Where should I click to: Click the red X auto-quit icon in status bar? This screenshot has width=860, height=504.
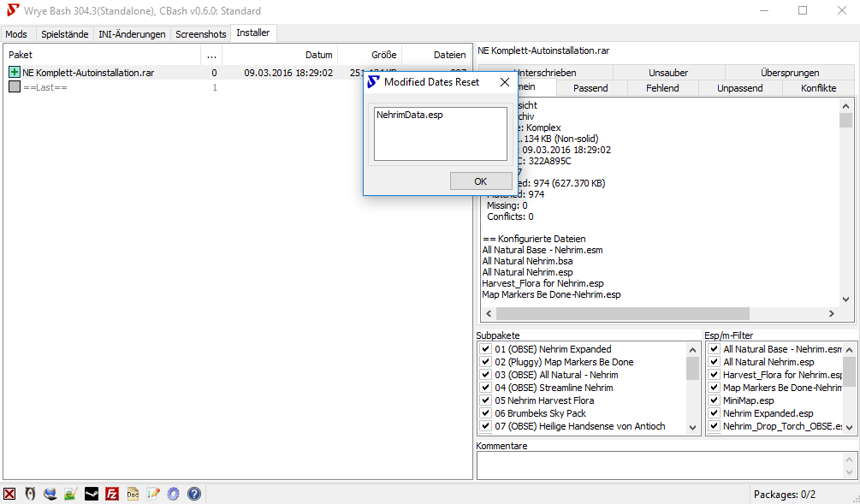pos(9,494)
